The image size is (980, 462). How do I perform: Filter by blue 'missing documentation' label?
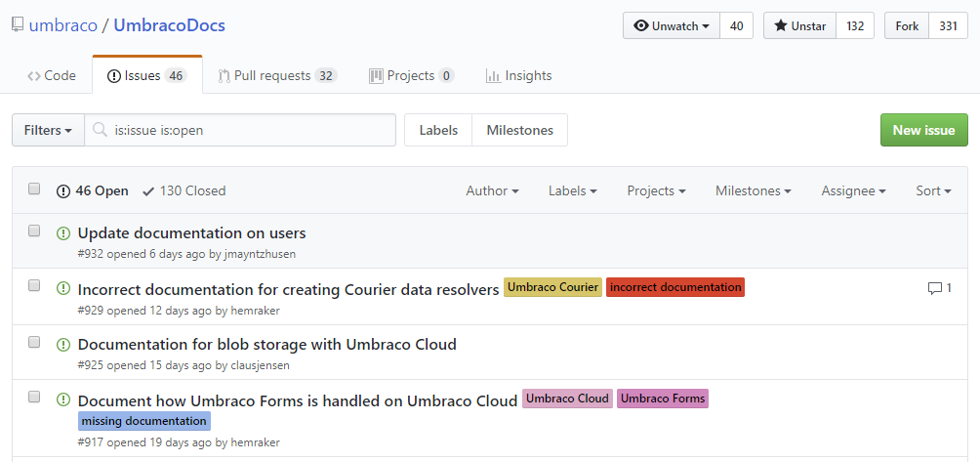coord(144,421)
